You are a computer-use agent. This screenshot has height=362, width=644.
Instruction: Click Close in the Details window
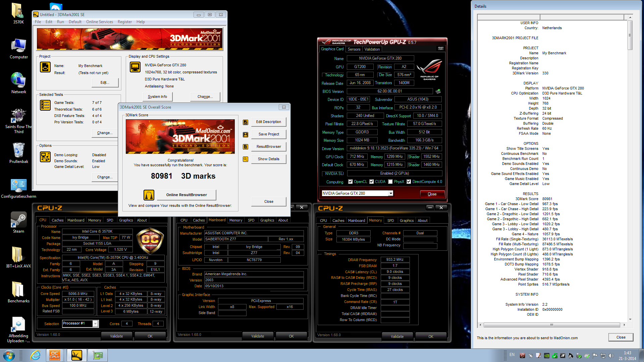pyautogui.click(x=621, y=337)
